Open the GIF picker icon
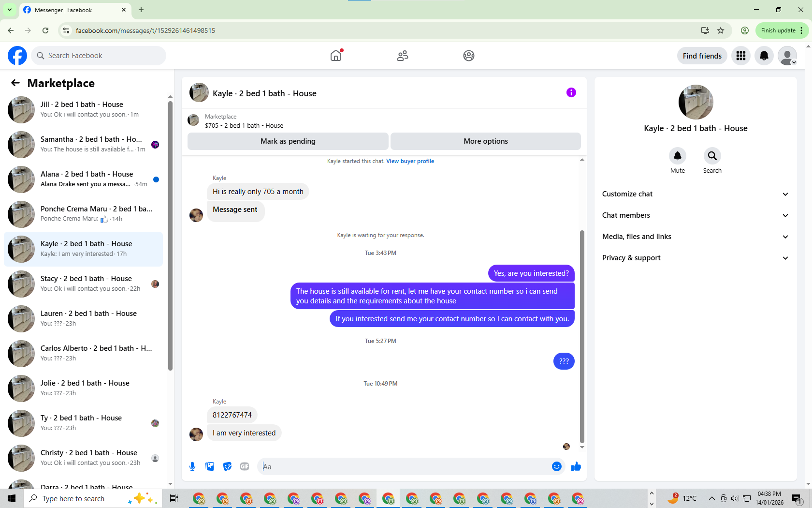The width and height of the screenshot is (812, 508). tap(245, 466)
